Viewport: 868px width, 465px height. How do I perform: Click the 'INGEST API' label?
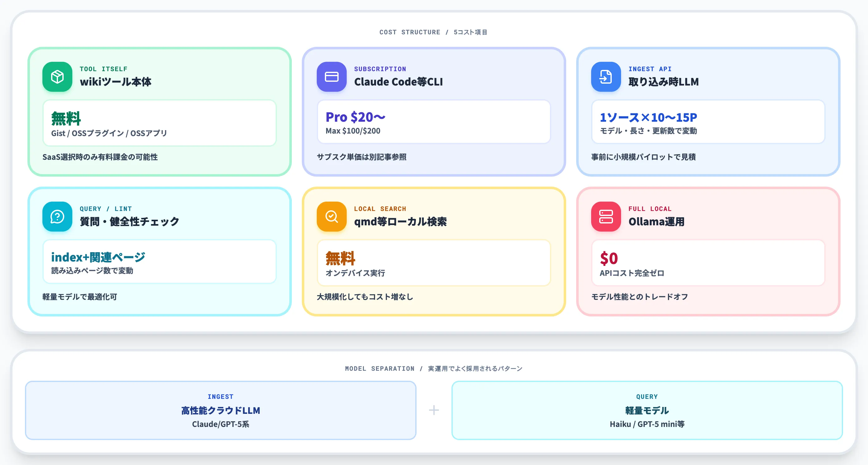pos(650,69)
